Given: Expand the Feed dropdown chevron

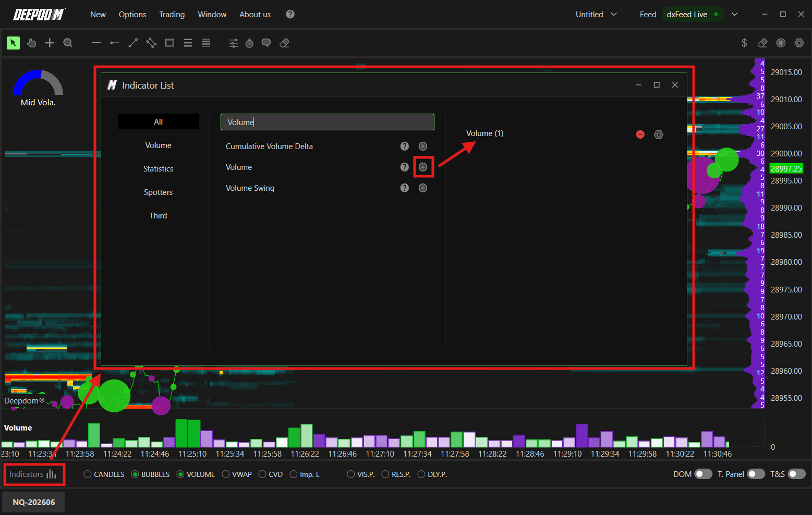Looking at the screenshot, I should click(735, 15).
